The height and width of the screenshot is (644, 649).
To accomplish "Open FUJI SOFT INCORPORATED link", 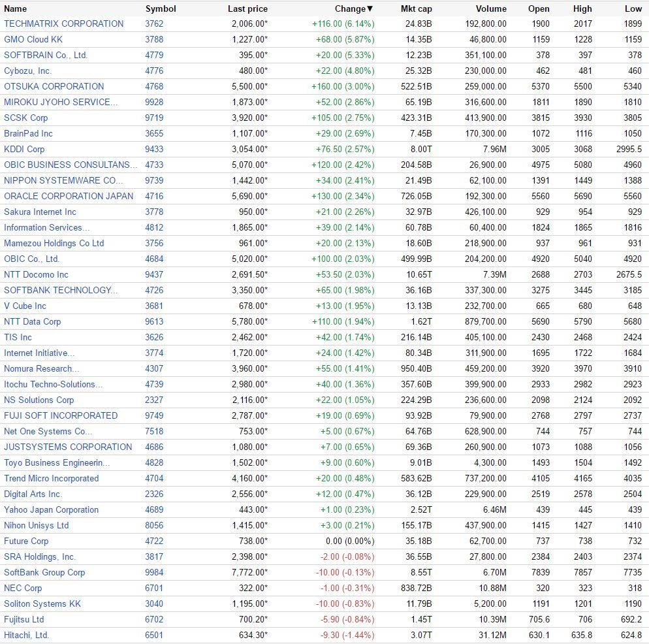I will coord(61,416).
